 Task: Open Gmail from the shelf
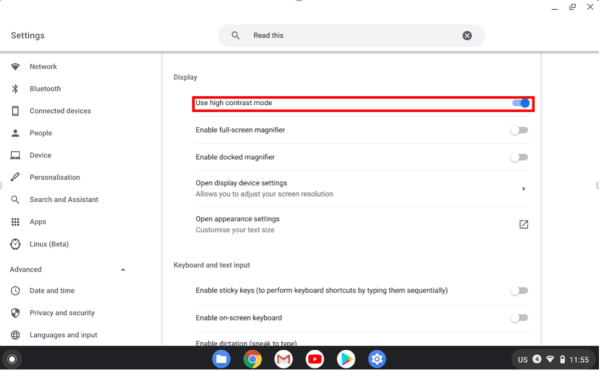[284, 359]
